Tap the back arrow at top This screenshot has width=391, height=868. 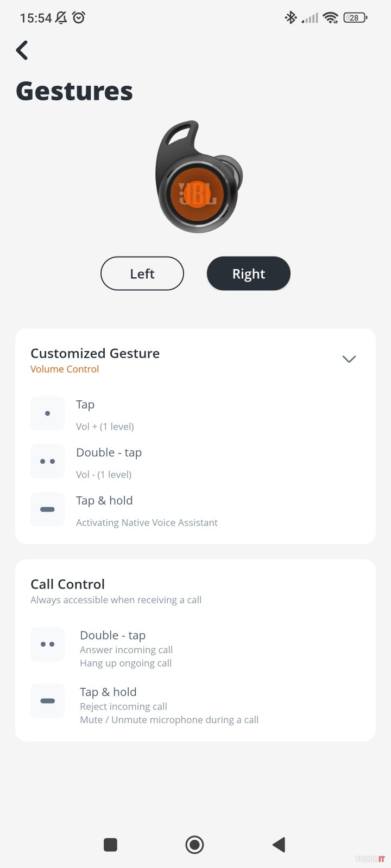(22, 50)
